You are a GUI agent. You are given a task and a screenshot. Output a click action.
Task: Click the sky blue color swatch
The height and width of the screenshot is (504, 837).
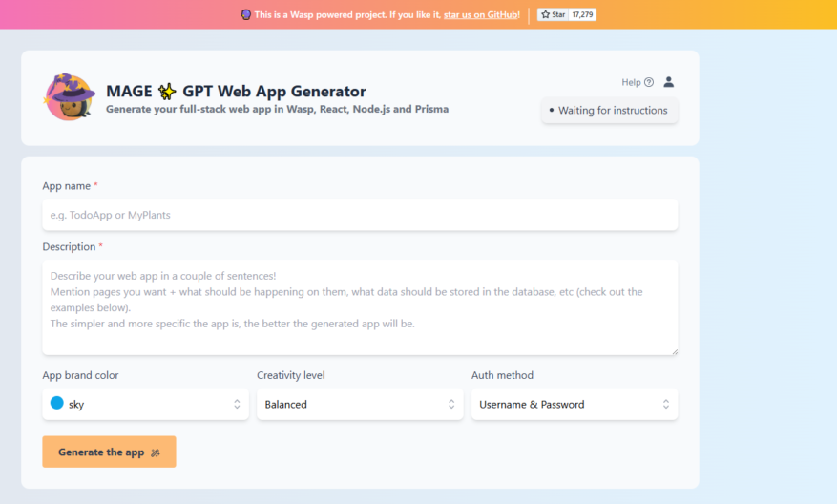click(56, 403)
